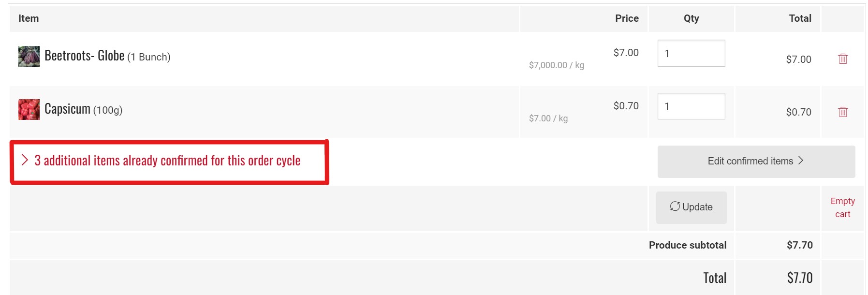The image size is (868, 295).
Task: Select the Capsicum quantity input
Action: click(691, 106)
